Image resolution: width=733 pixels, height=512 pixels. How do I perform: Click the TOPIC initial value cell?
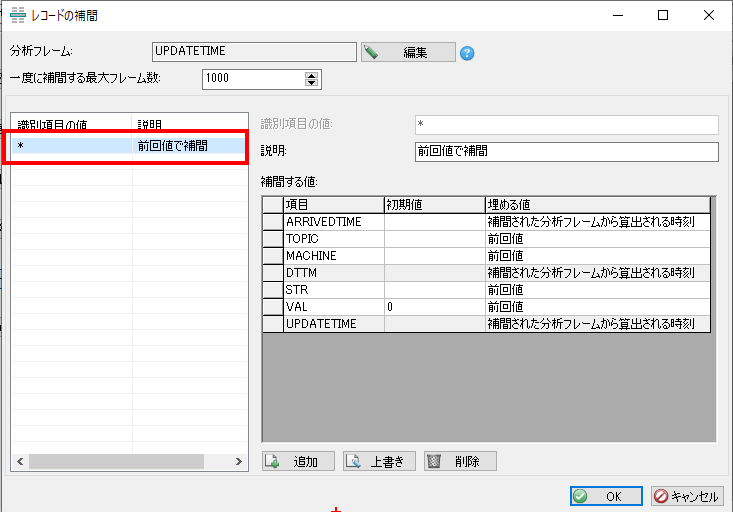click(x=434, y=239)
